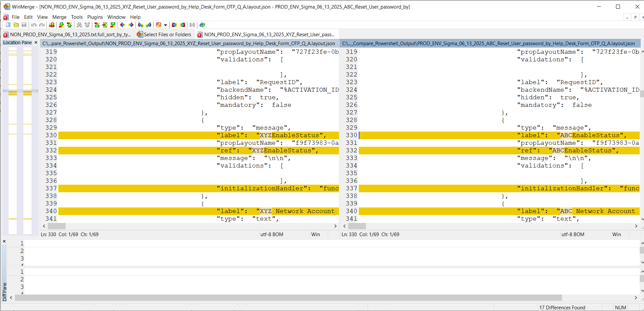This screenshot has height=311, width=644.
Task: Click the Copy to Right icon
Action: (123, 25)
